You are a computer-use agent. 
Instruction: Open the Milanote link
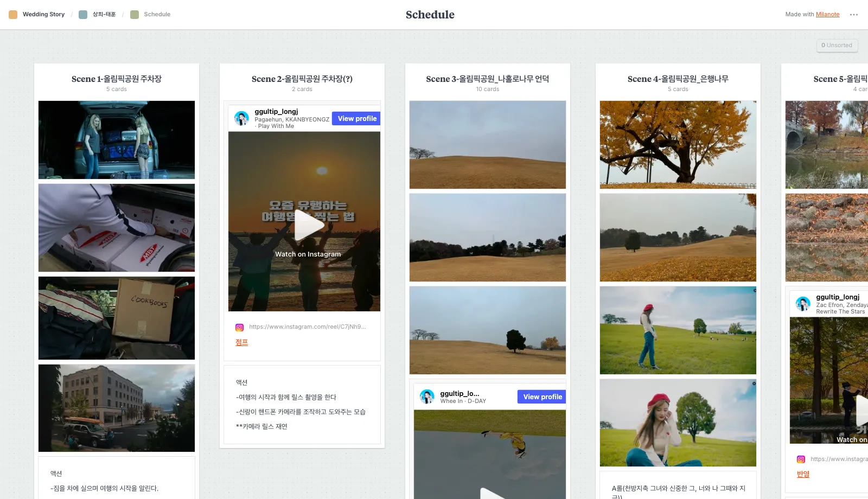tap(827, 15)
